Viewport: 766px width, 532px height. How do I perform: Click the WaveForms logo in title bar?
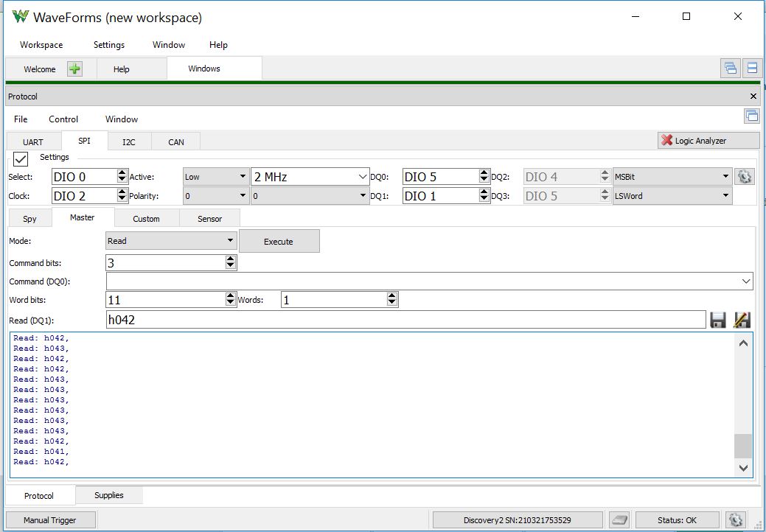click(x=20, y=17)
